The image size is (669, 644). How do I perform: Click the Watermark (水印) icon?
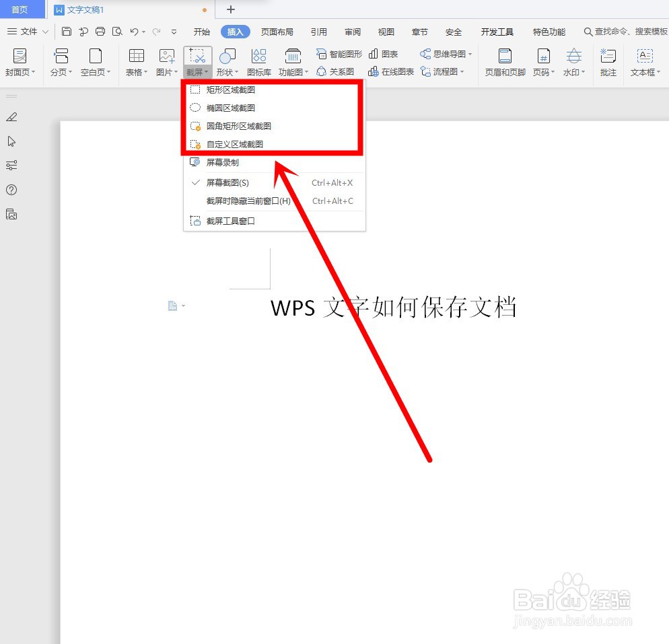574,56
